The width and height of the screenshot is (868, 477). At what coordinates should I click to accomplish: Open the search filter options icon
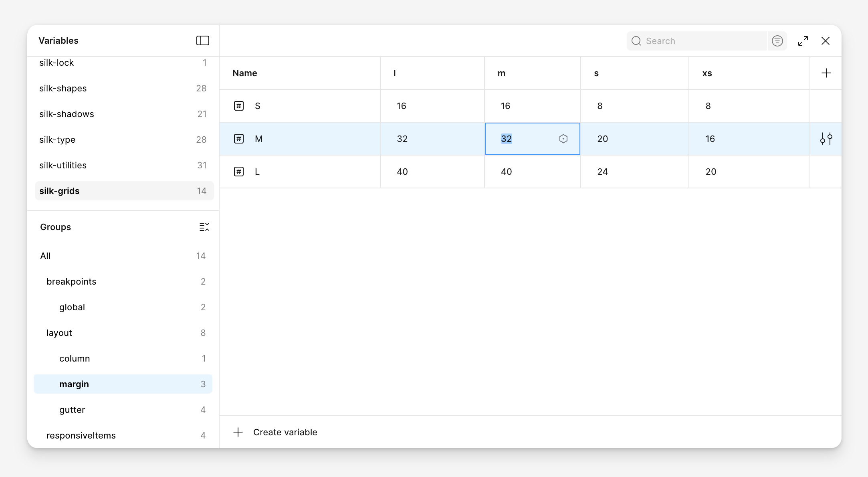pos(777,41)
